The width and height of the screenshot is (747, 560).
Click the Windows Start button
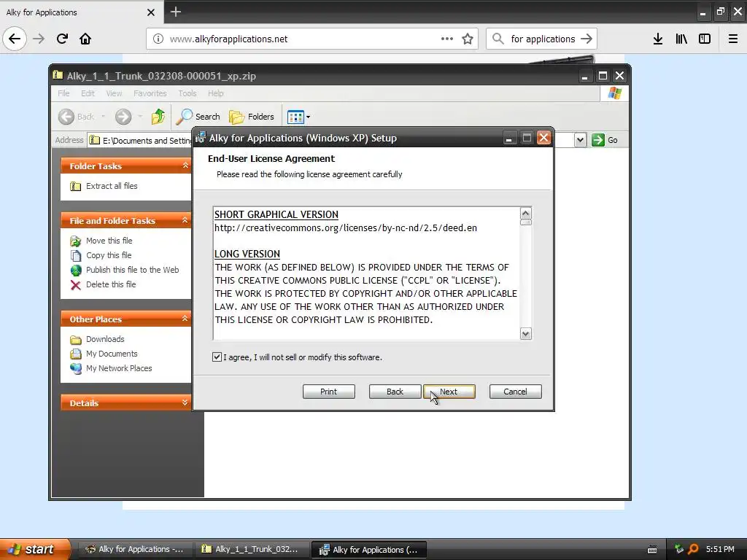coord(34,549)
